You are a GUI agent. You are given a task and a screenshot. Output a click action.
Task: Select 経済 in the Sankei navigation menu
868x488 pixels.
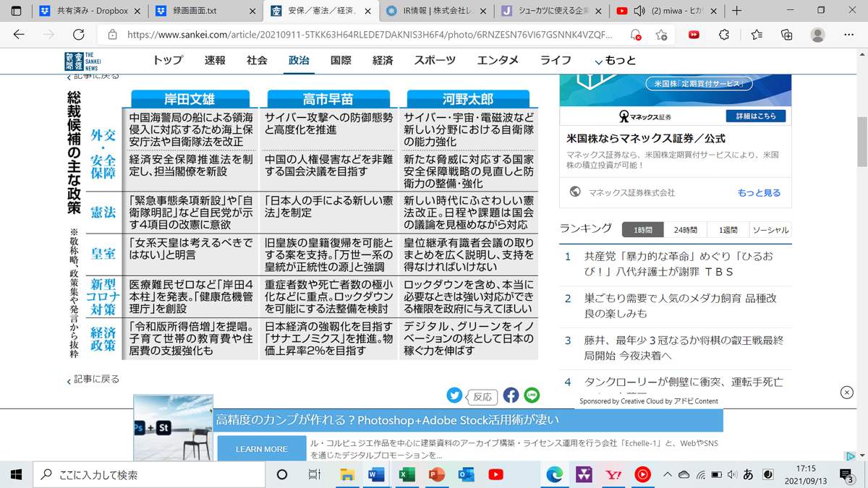point(382,61)
